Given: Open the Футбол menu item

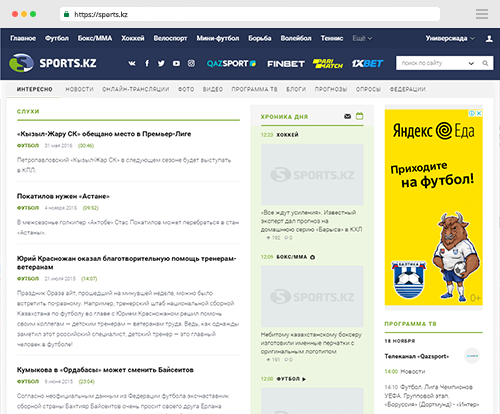Looking at the screenshot, I should click(x=57, y=38).
